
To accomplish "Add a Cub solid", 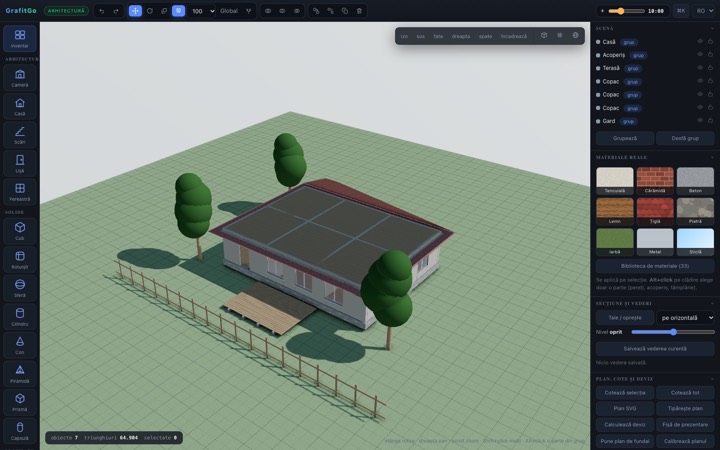I will pyautogui.click(x=20, y=231).
